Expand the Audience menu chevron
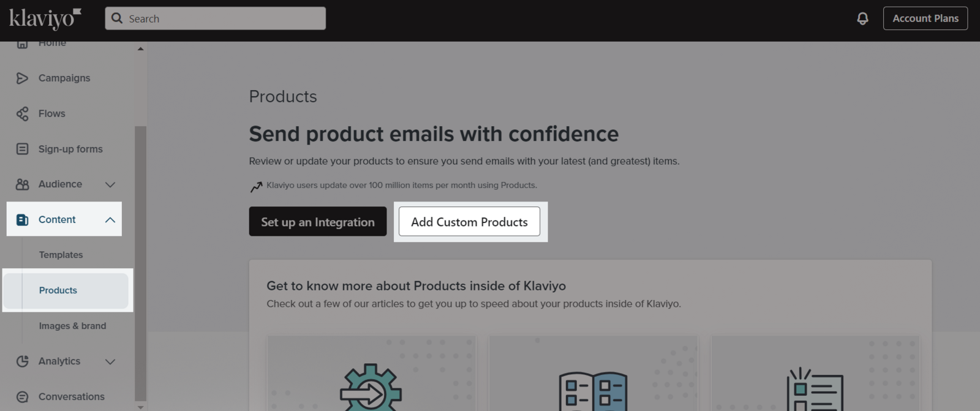Viewport: 980px width, 411px height. click(x=110, y=184)
